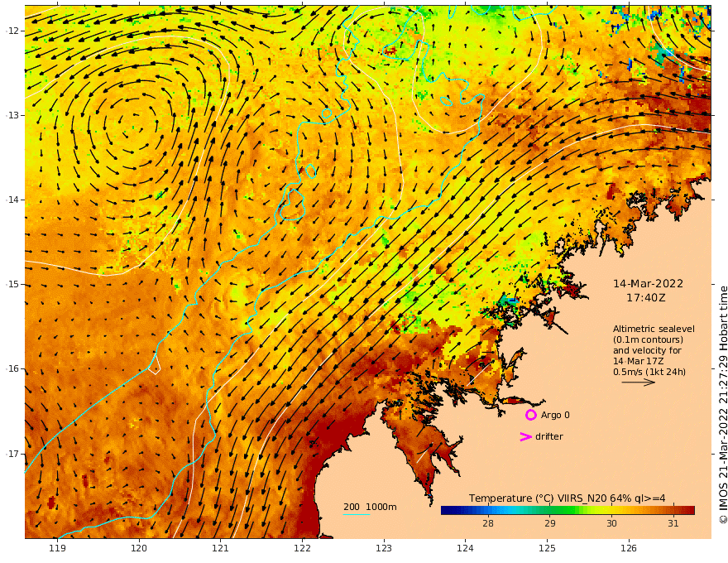Click the longitude axis label 119

tap(57, 548)
